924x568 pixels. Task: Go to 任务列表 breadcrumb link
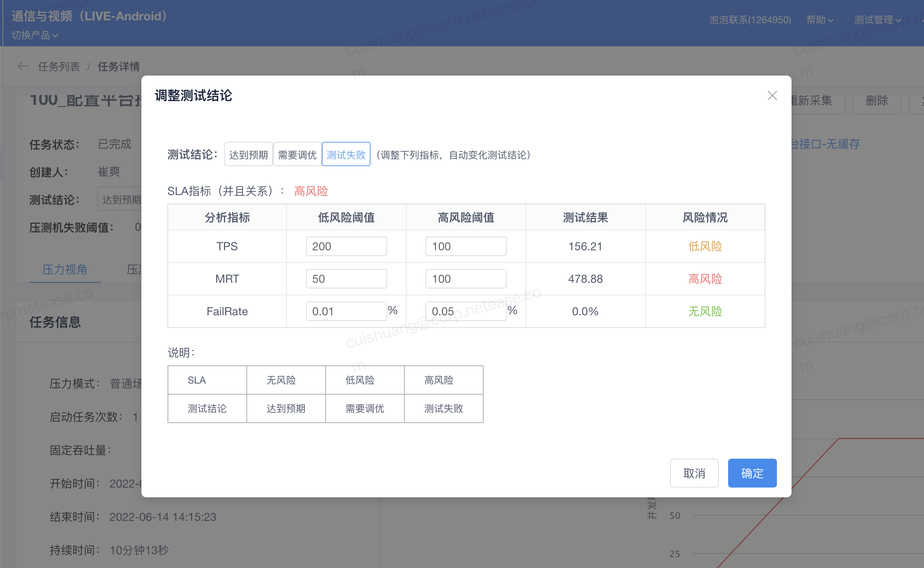point(59,66)
